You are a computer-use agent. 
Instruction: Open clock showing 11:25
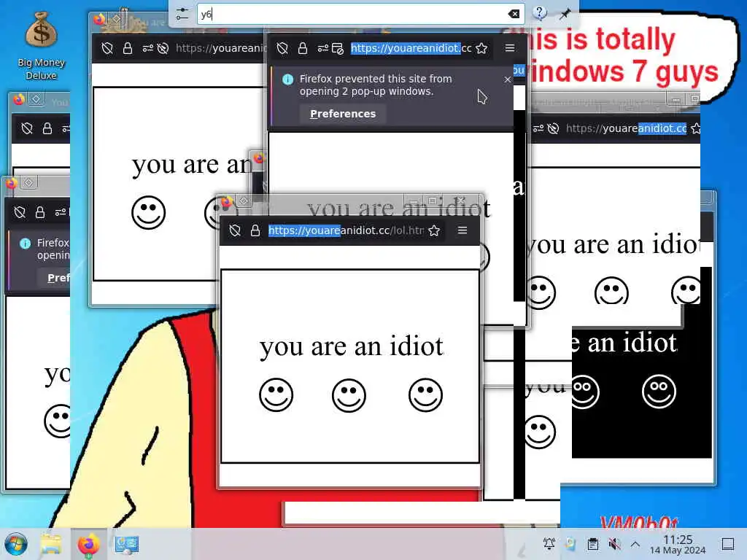click(x=678, y=544)
